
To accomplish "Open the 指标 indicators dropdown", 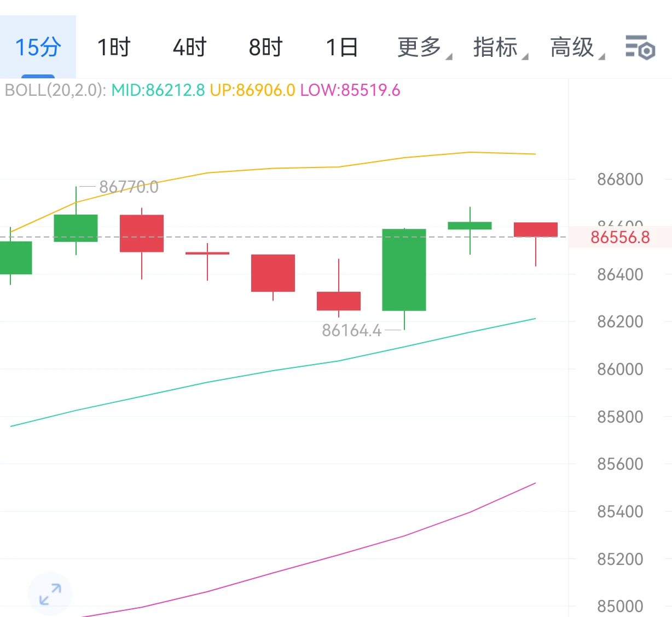I will click(x=501, y=47).
